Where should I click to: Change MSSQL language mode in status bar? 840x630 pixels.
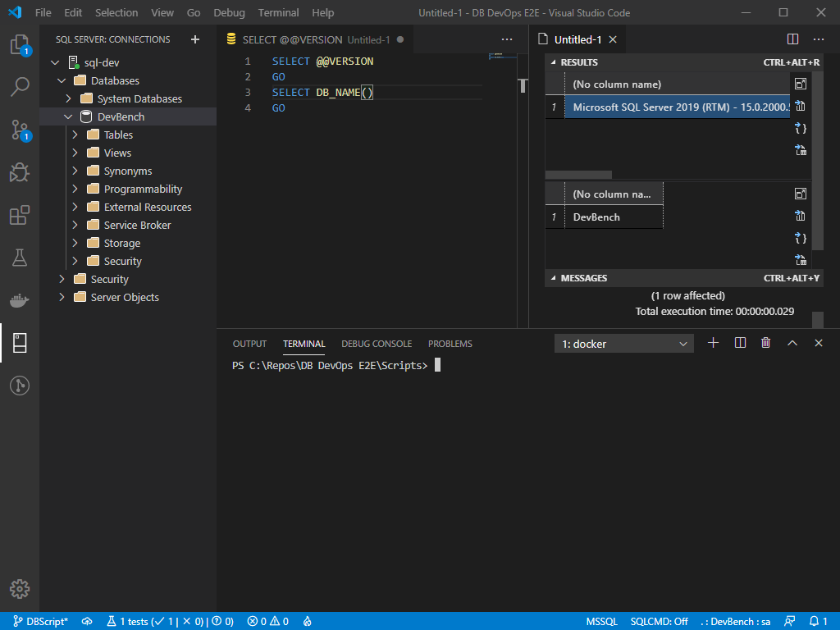601,622
